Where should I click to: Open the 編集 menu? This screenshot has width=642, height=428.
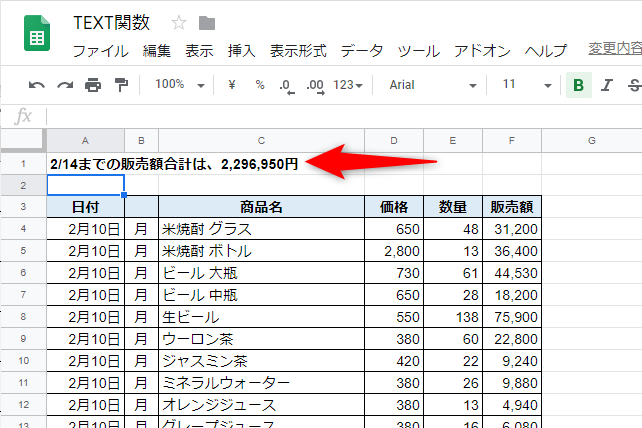[157, 51]
